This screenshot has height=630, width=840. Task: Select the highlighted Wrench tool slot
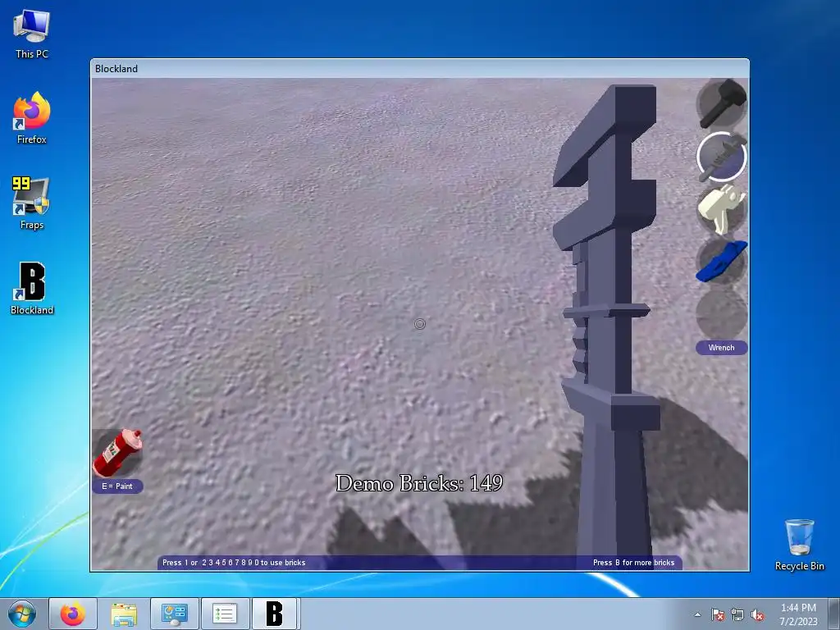(722, 157)
